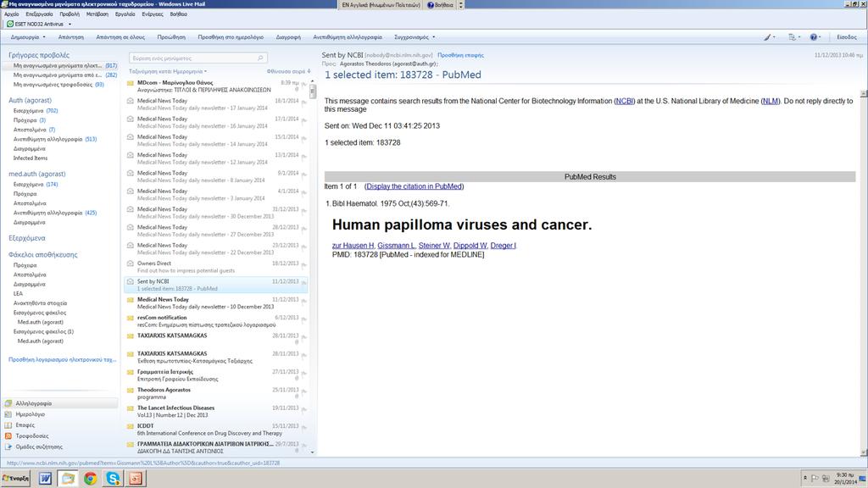Click the envelope icon of Owners Direct message
This screenshot has width=868, height=488.
pyautogui.click(x=131, y=263)
